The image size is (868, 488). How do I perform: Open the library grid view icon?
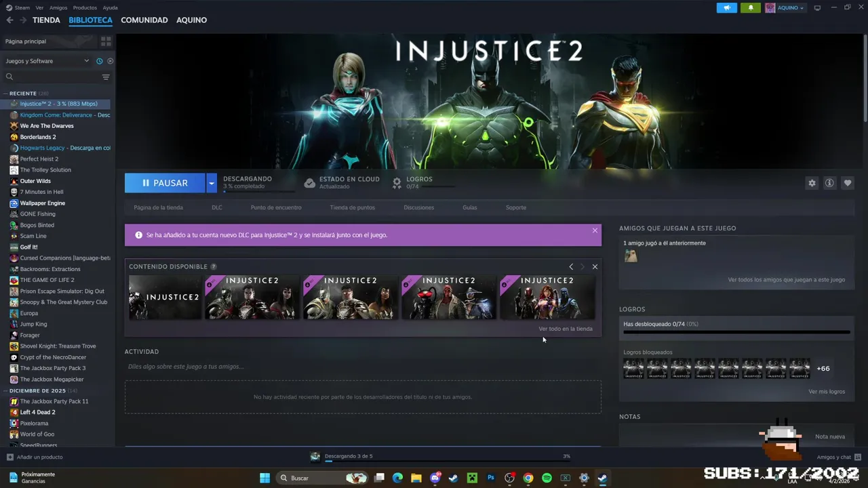pos(106,41)
